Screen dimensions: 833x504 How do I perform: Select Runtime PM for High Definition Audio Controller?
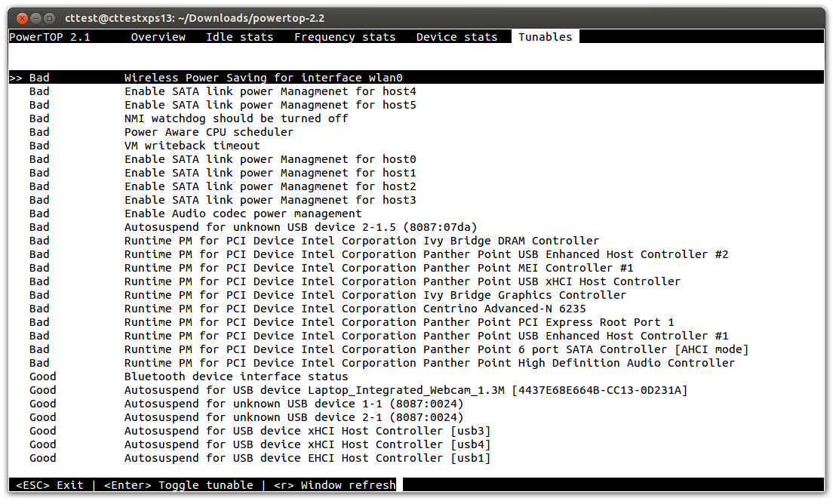pos(416,363)
